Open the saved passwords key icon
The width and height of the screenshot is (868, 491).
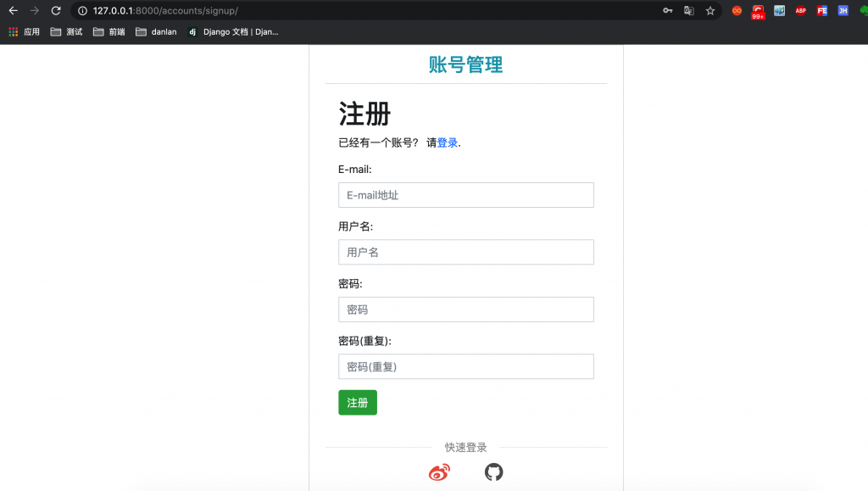(x=668, y=11)
